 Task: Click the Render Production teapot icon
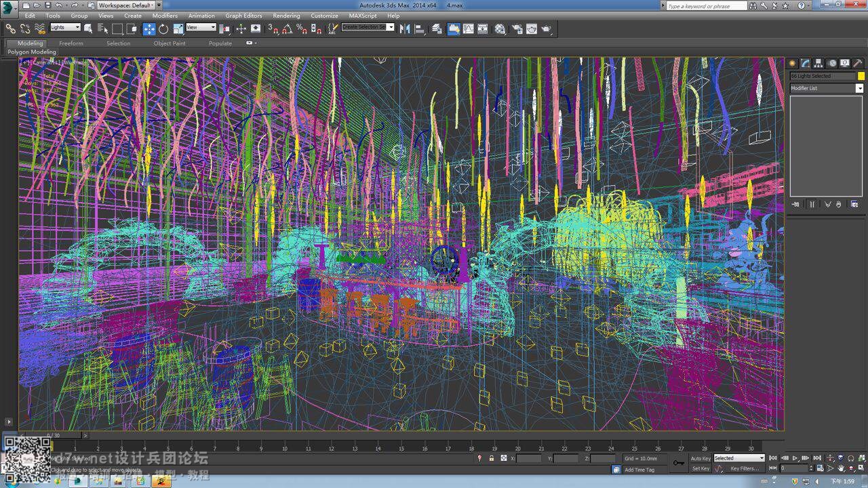coord(547,28)
